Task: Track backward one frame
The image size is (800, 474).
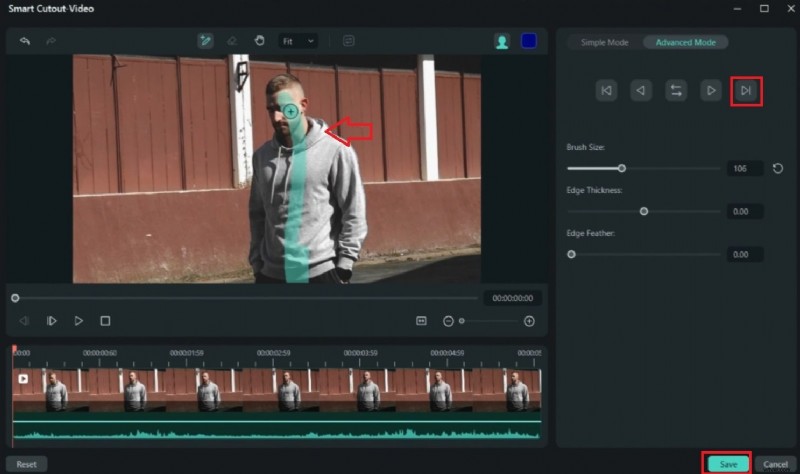Action: 641,91
